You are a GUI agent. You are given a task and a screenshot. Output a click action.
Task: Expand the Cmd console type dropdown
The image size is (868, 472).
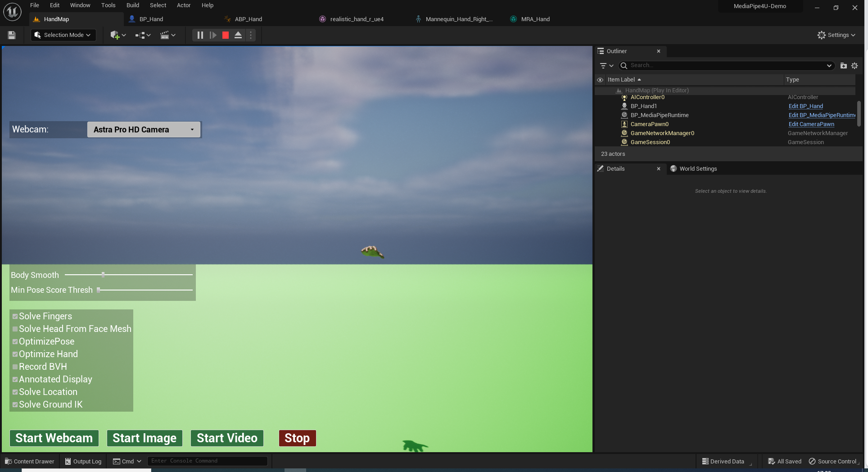[138, 461]
